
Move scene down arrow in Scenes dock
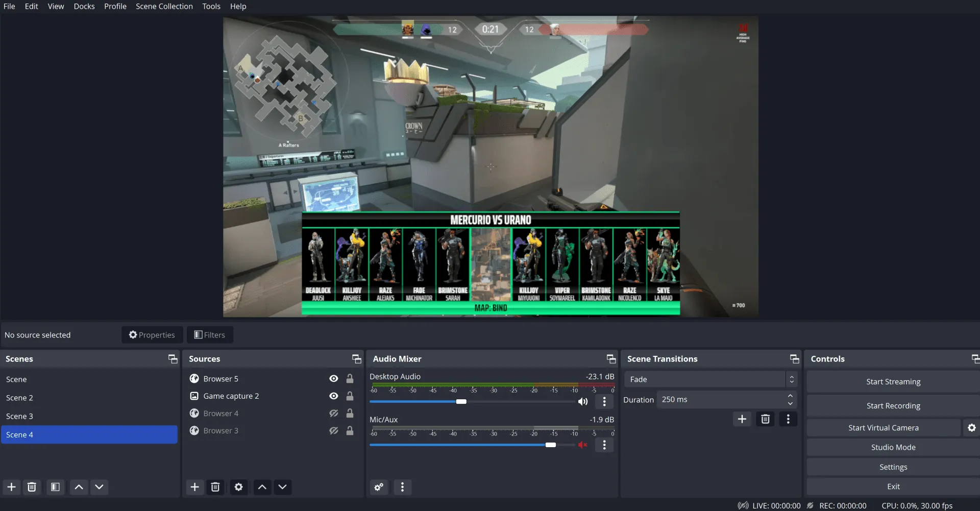[100, 487]
